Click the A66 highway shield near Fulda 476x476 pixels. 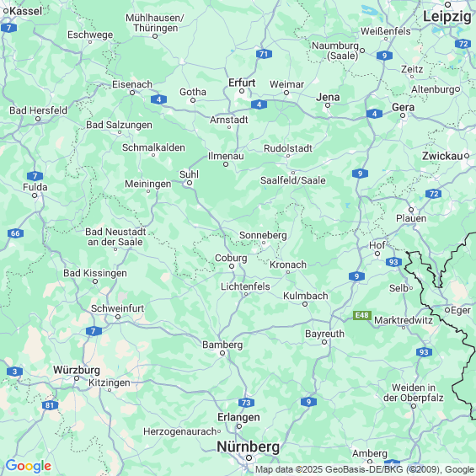pos(15,233)
